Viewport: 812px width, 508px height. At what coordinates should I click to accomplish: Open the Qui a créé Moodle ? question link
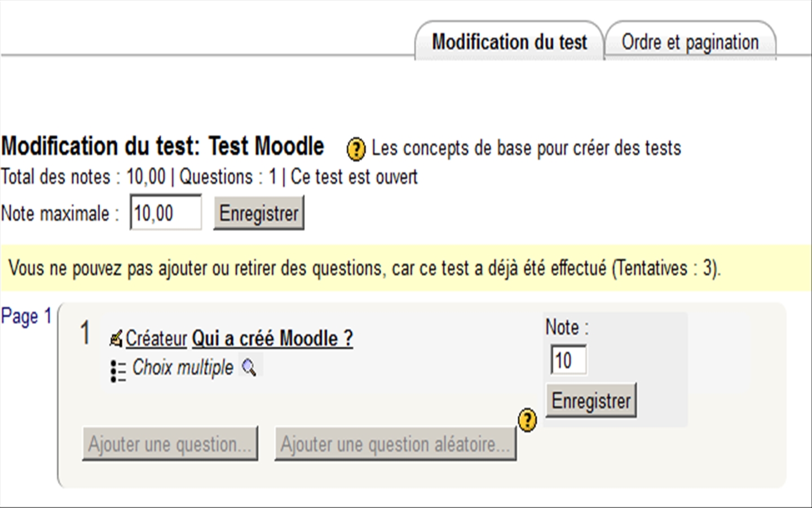point(272,339)
